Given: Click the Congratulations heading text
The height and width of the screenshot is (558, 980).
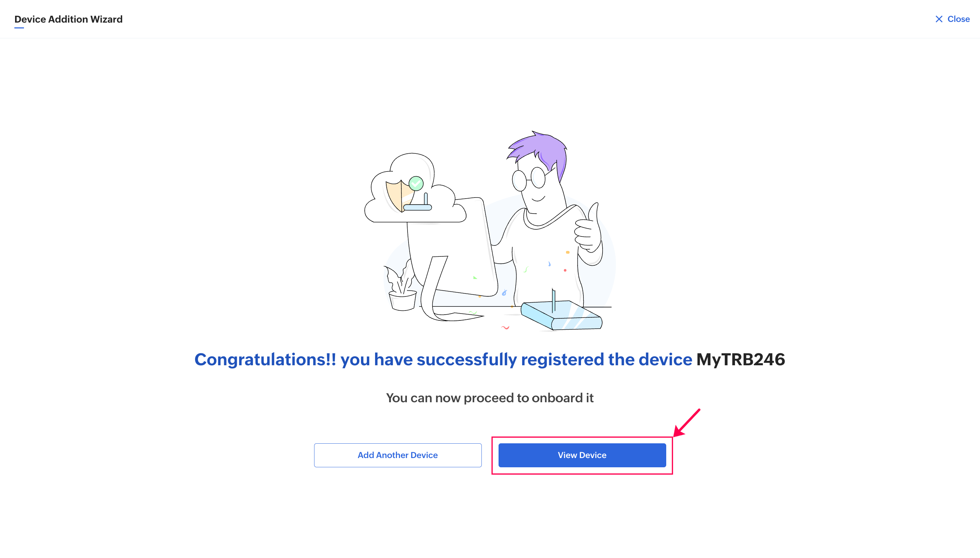Looking at the screenshot, I should (443, 359).
